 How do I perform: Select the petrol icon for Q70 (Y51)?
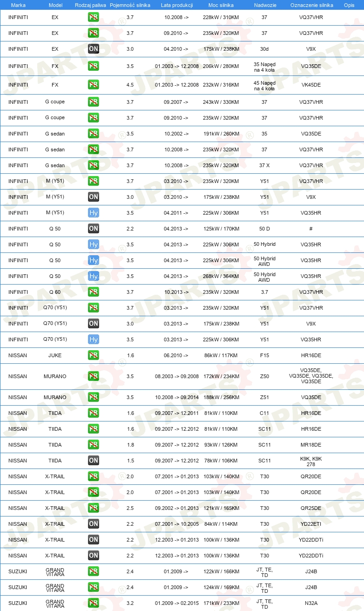coord(94,308)
